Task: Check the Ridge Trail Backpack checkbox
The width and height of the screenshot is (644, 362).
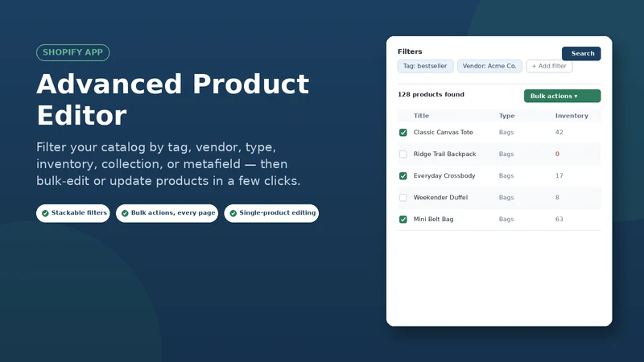Action: point(403,154)
